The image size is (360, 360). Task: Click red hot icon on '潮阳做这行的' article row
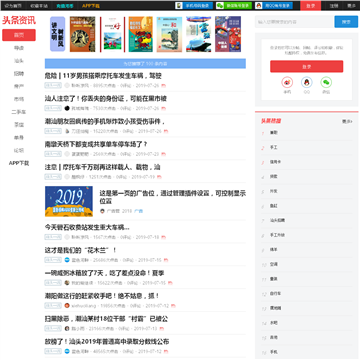click(173, 306)
